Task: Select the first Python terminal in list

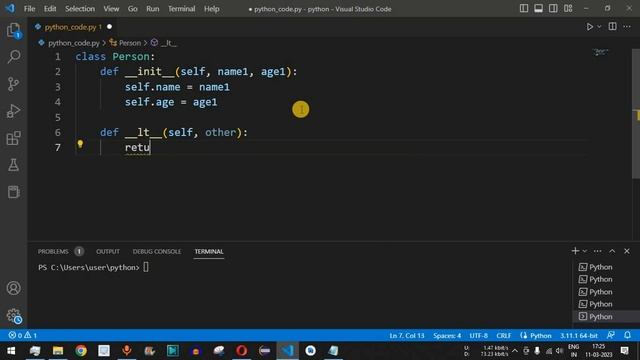Action: pyautogui.click(x=600, y=267)
